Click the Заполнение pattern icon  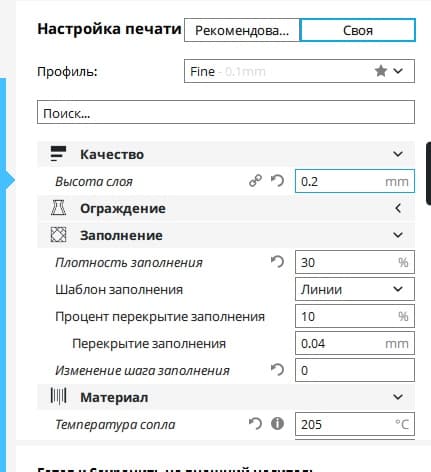click(x=58, y=235)
